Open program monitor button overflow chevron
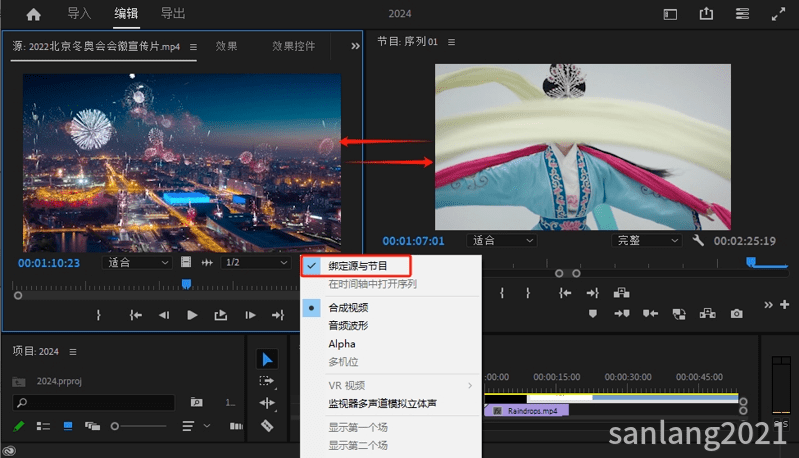The image size is (799, 458). (768, 305)
